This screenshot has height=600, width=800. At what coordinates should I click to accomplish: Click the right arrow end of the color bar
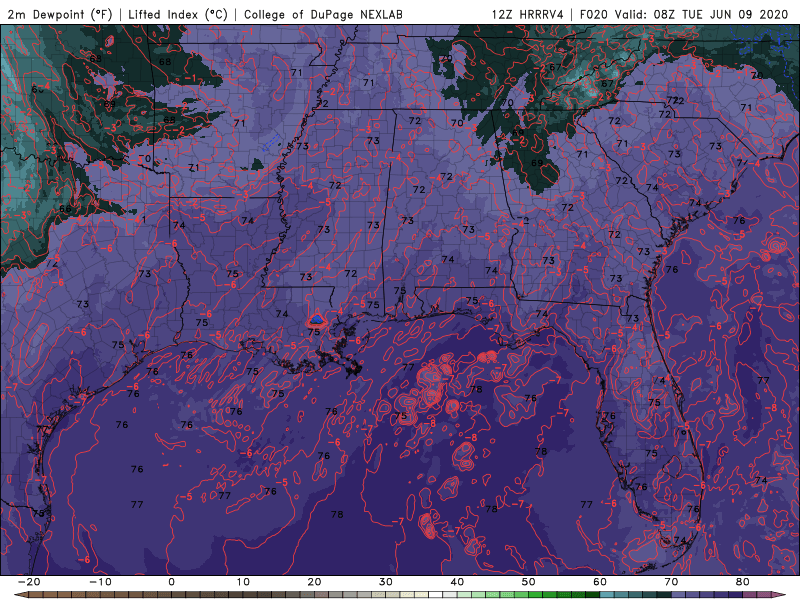click(x=780, y=595)
